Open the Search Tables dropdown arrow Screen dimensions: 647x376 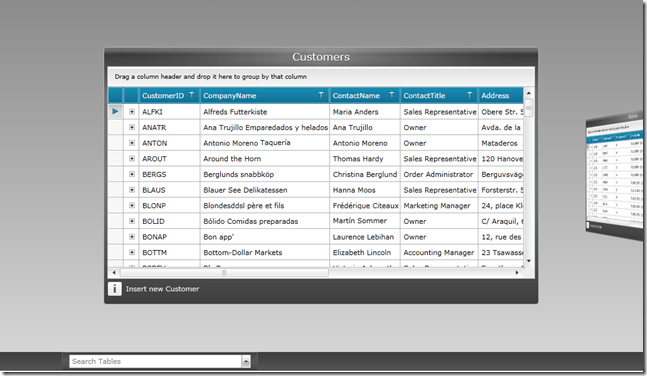coord(246,362)
